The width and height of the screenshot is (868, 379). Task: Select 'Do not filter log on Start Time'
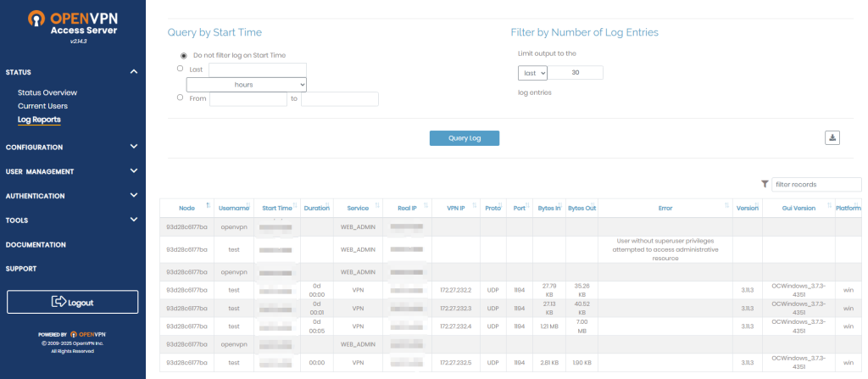[x=184, y=54]
